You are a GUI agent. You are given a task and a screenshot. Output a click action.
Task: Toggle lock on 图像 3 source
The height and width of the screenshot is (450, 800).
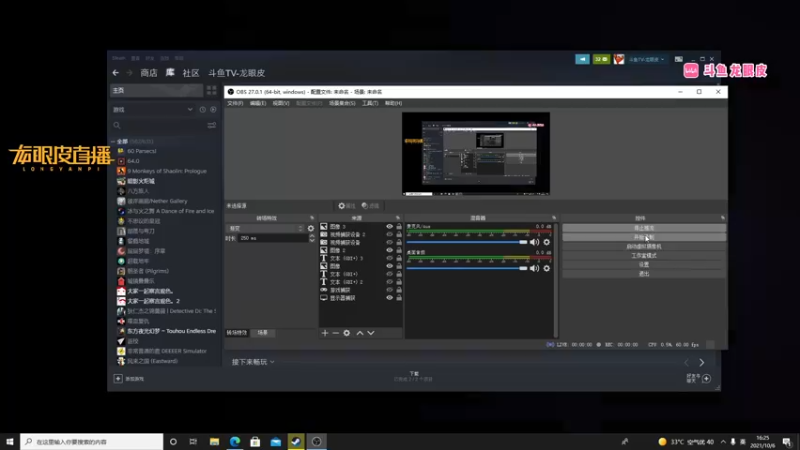[399, 227]
